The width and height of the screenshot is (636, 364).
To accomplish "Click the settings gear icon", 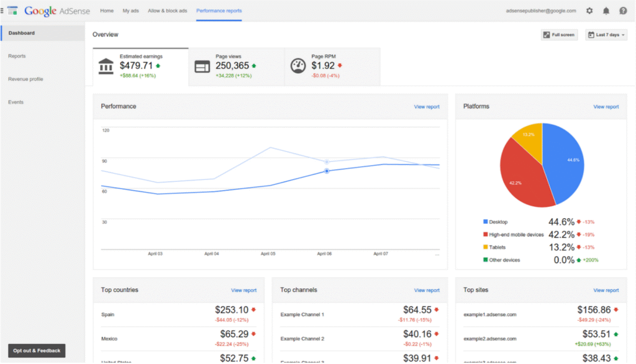I will click(589, 11).
